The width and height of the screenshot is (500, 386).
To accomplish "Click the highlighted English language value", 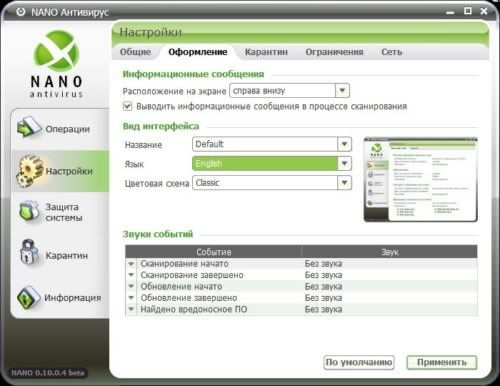I will tap(209, 164).
